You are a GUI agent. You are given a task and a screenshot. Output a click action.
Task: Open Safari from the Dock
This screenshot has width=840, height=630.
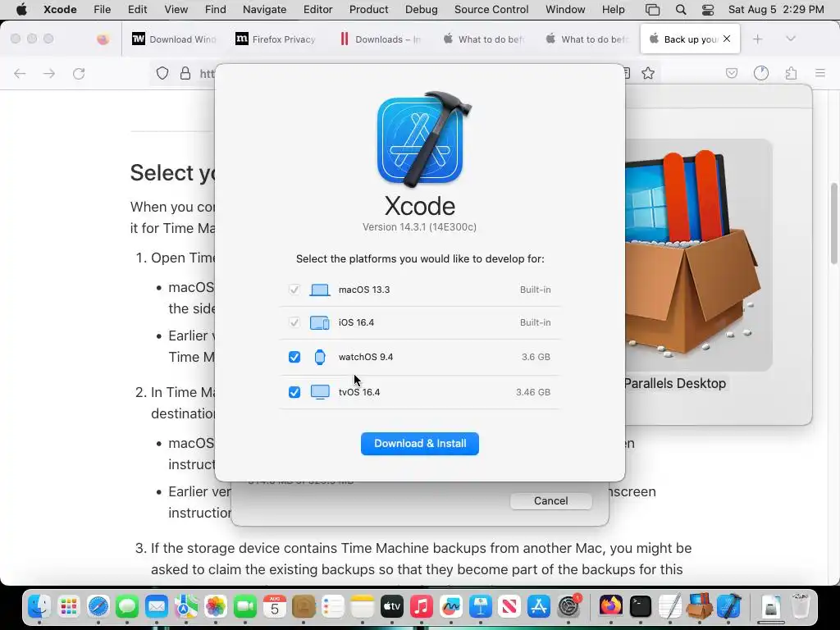pyautogui.click(x=98, y=606)
